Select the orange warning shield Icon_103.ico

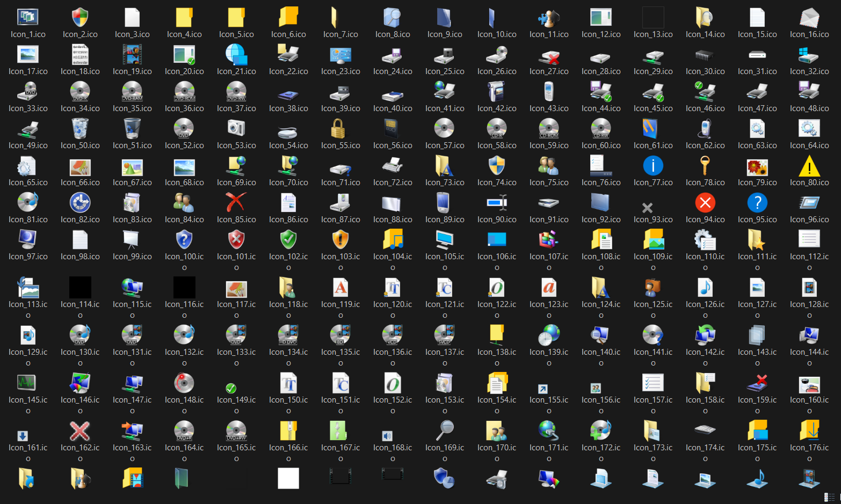click(x=340, y=240)
